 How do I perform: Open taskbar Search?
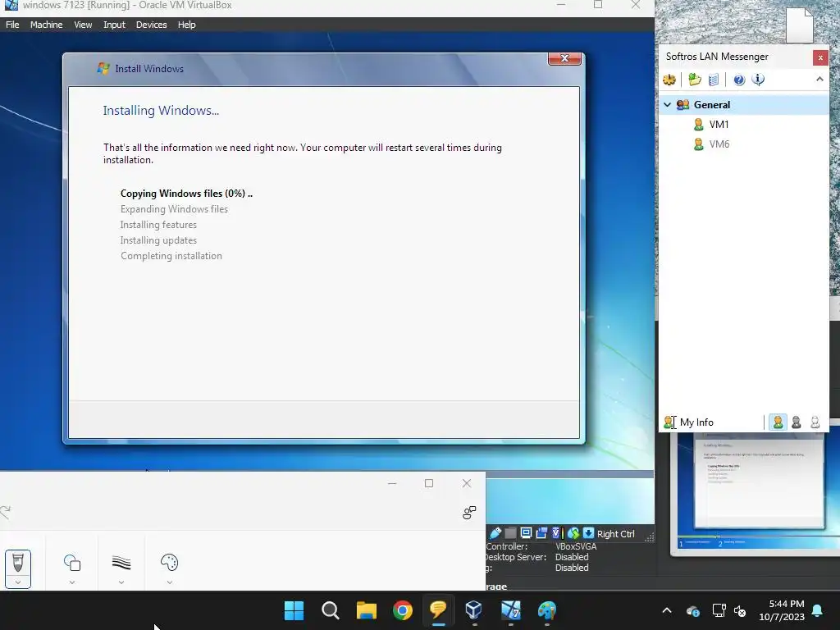pos(330,610)
